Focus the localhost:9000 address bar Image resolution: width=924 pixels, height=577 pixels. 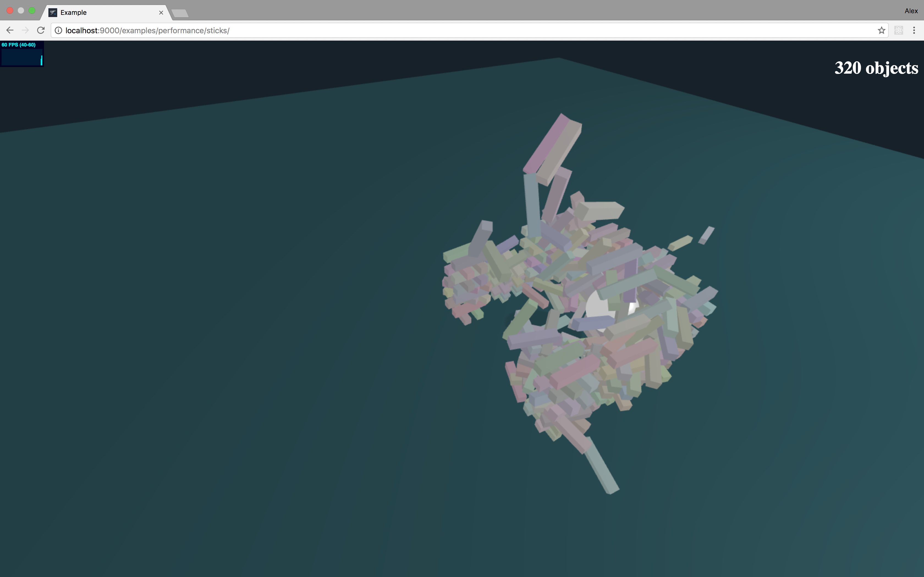(x=458, y=30)
